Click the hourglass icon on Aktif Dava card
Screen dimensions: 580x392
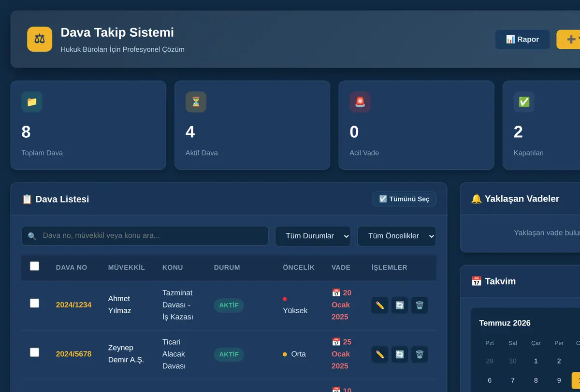[x=196, y=102]
